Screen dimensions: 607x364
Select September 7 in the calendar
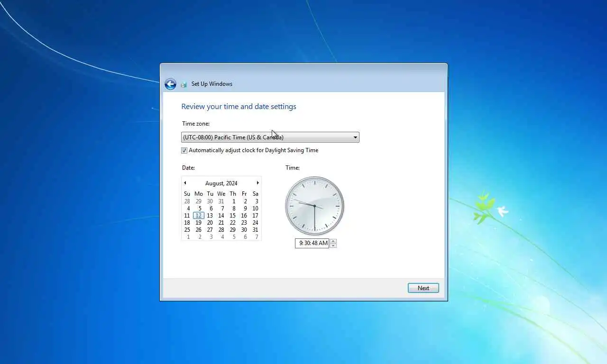256,237
